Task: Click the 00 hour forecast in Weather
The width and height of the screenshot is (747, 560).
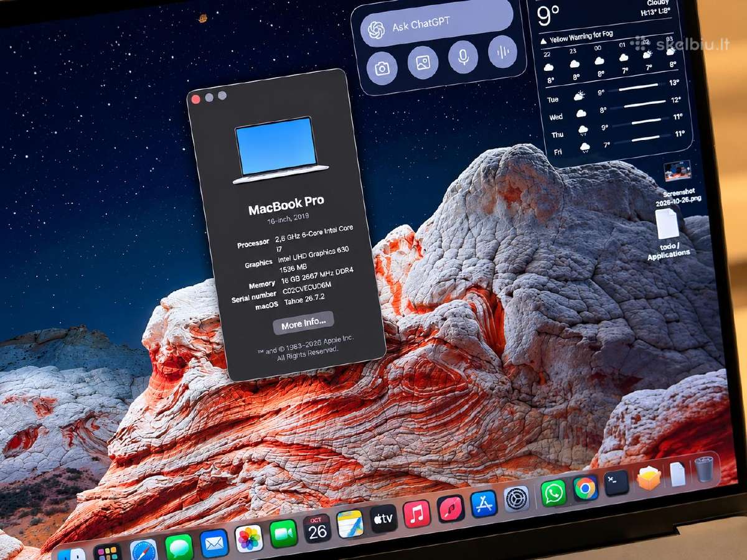Action: pyautogui.click(x=598, y=62)
